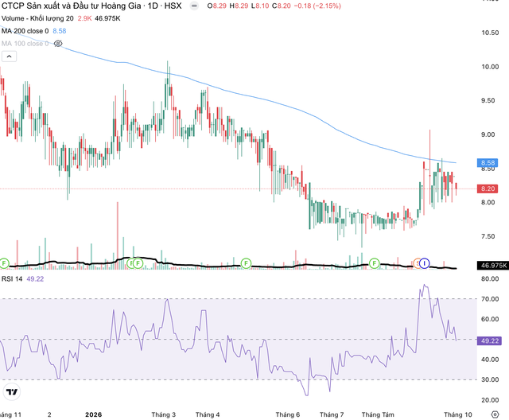Show the hidden MA 100 indicator via eye icon
The width and height of the screenshot is (509, 420).
pyautogui.click(x=58, y=44)
